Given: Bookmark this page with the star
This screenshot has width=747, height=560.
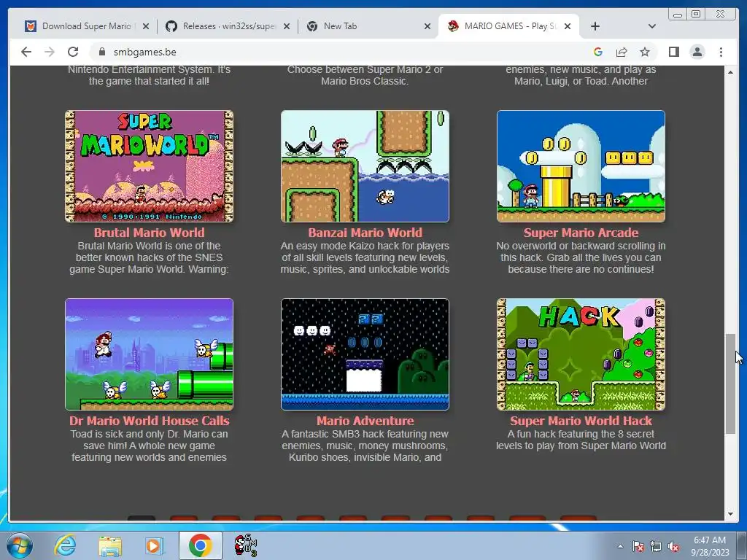Looking at the screenshot, I should [645, 52].
